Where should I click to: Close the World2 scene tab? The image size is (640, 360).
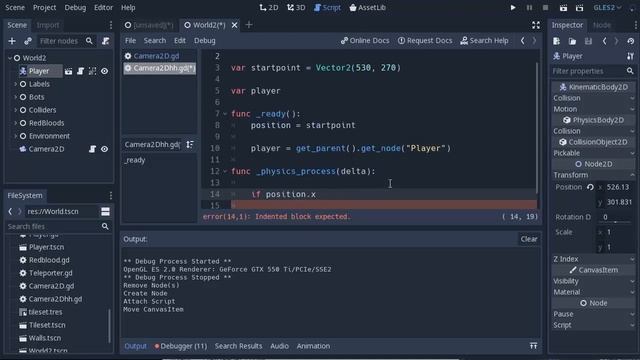(235, 25)
